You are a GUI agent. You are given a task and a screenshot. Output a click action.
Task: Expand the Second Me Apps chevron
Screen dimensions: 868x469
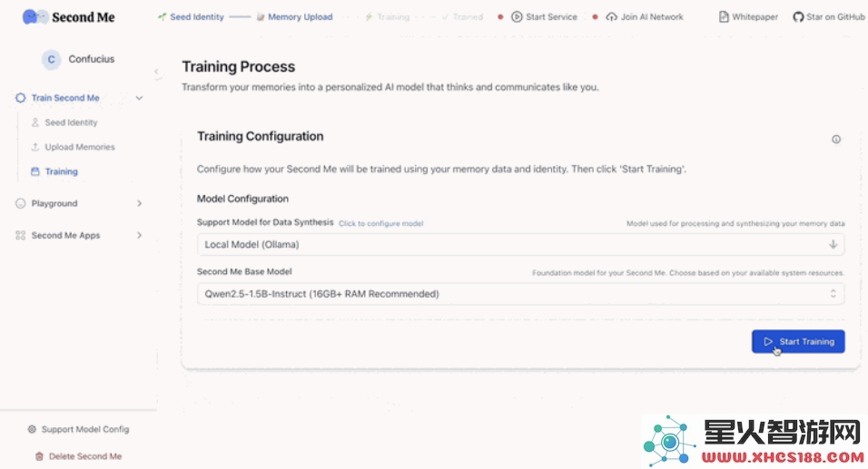point(140,235)
